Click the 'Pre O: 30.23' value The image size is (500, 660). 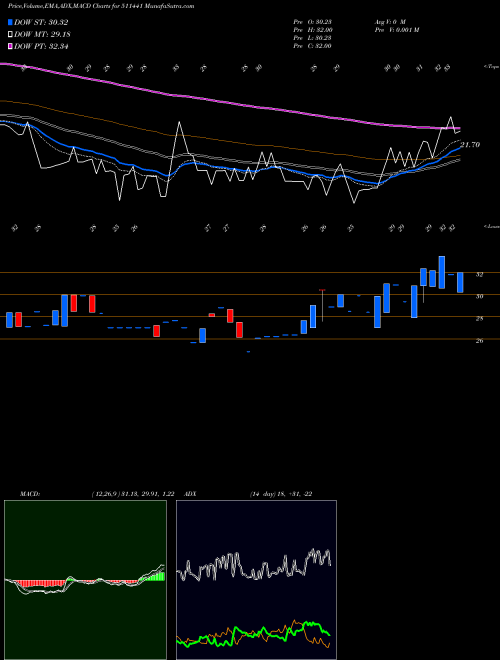tap(313, 21)
